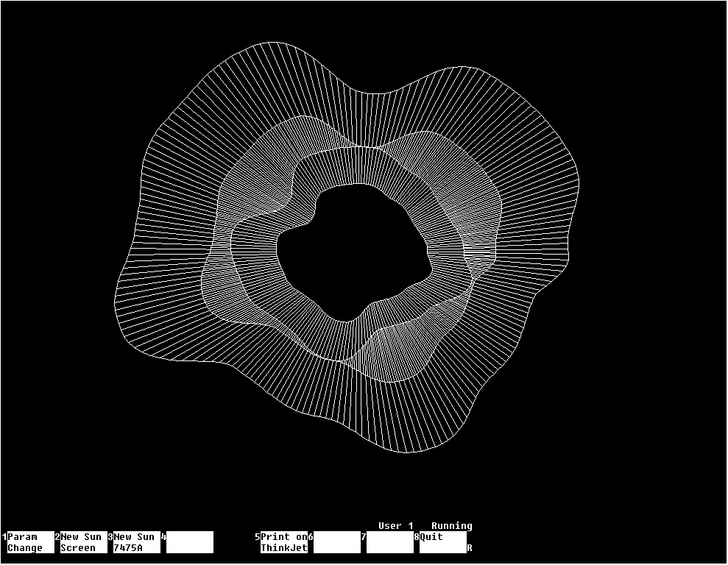This screenshot has width=728, height=565.
Task: Click the Running status indicator
Action: (451, 526)
